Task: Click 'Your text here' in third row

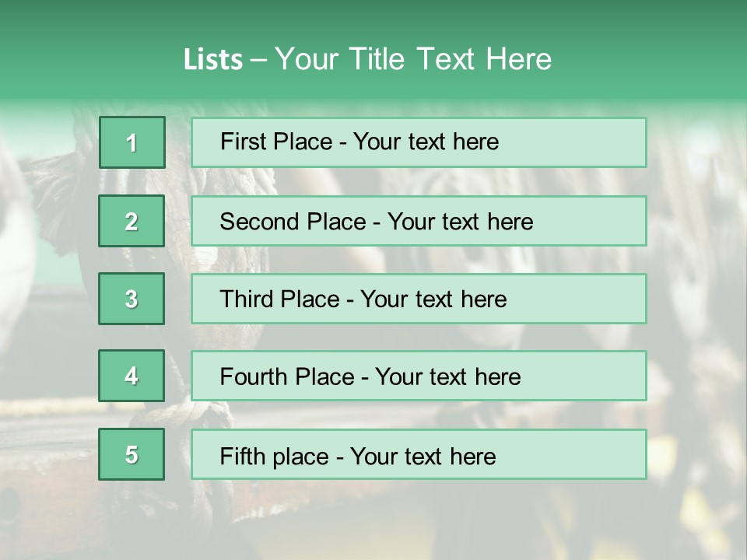Action: click(433, 299)
